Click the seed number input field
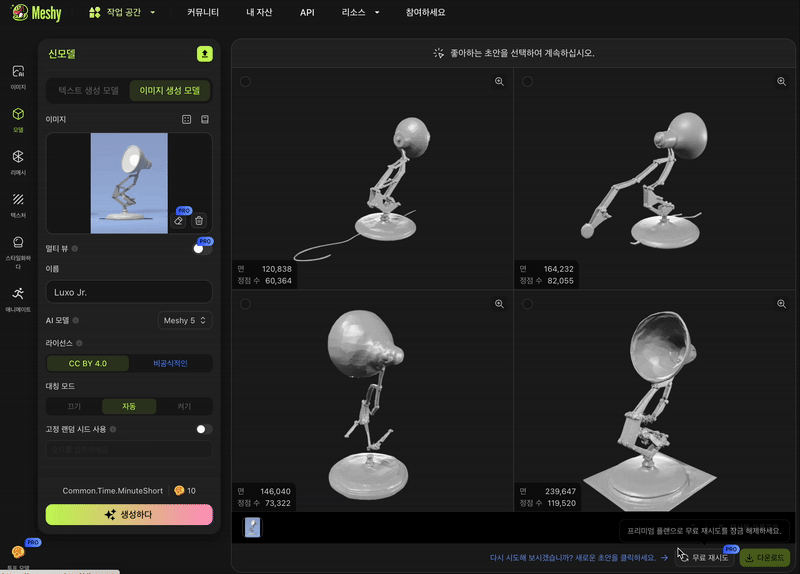This screenshot has width=800, height=574. coord(129,450)
